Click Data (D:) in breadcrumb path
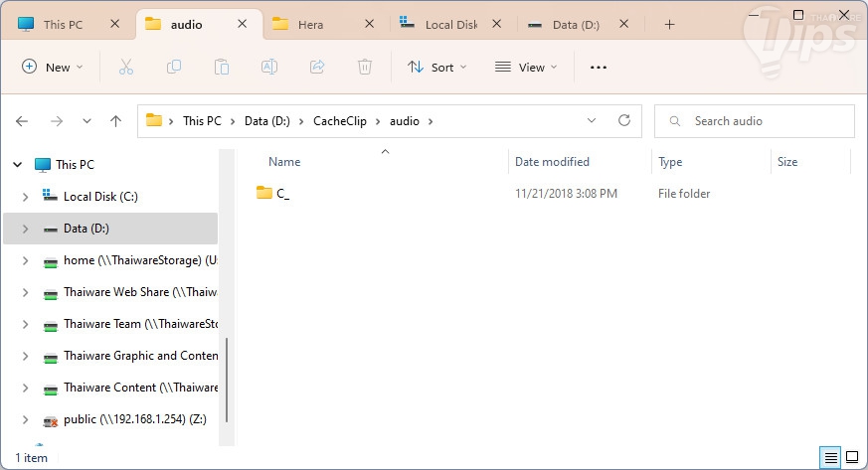This screenshot has height=470, width=868. click(x=267, y=121)
